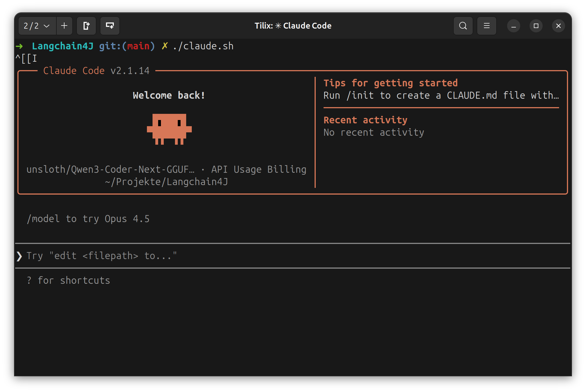Click the unsloth/Qwen3-Coder-Next-GGUF model name
586x392 pixels.
point(110,169)
